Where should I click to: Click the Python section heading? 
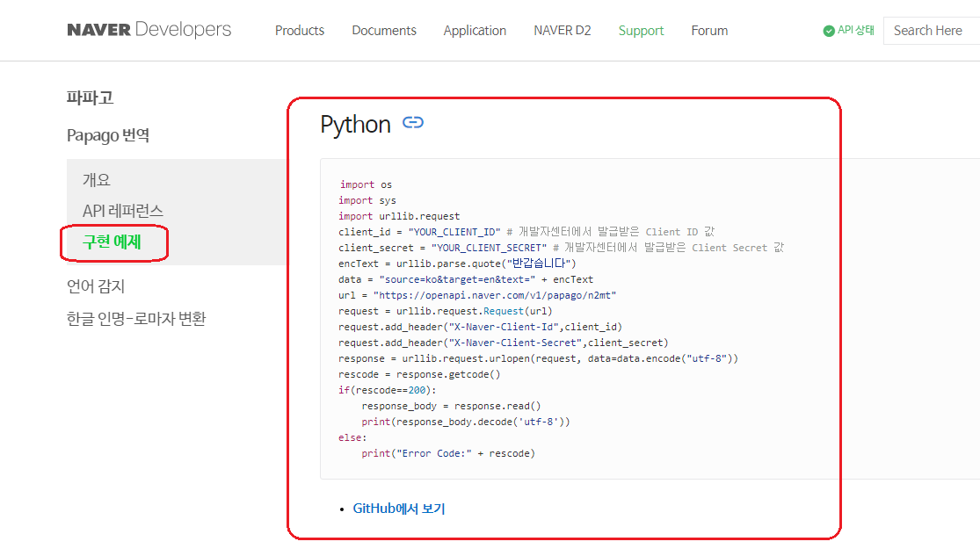[x=355, y=125]
